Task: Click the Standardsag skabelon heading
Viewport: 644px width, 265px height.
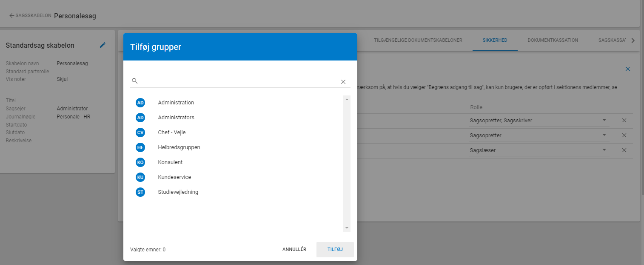Action: (x=40, y=46)
